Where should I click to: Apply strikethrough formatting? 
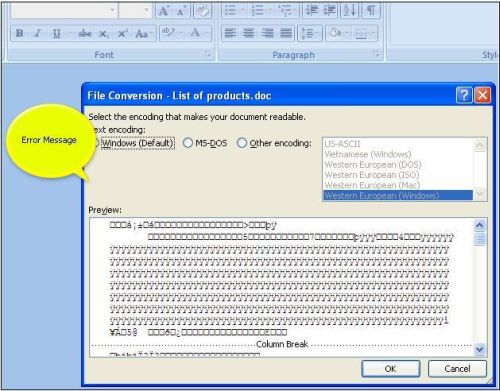pyautogui.click(x=85, y=33)
